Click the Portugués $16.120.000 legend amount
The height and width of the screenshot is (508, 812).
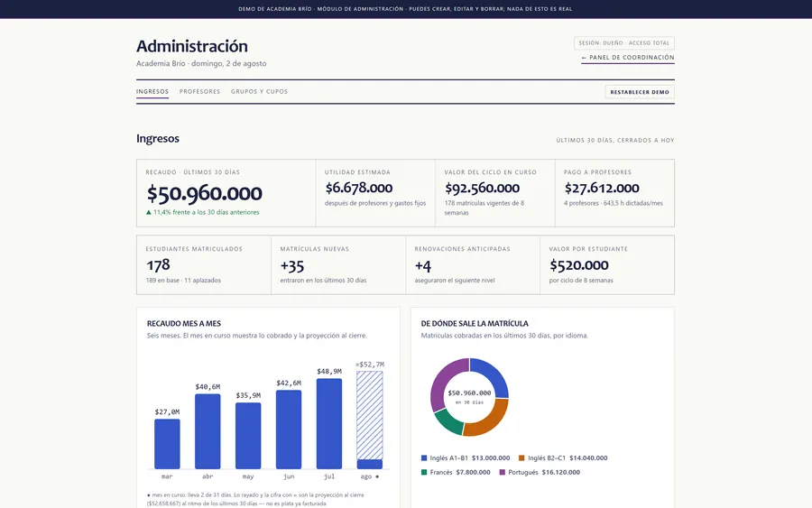coord(561,472)
